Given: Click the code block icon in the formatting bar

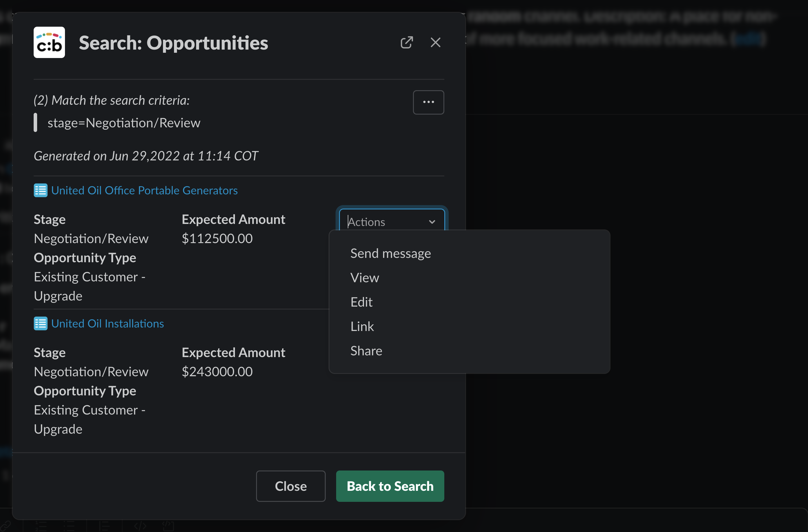Looking at the screenshot, I should click(x=169, y=526).
